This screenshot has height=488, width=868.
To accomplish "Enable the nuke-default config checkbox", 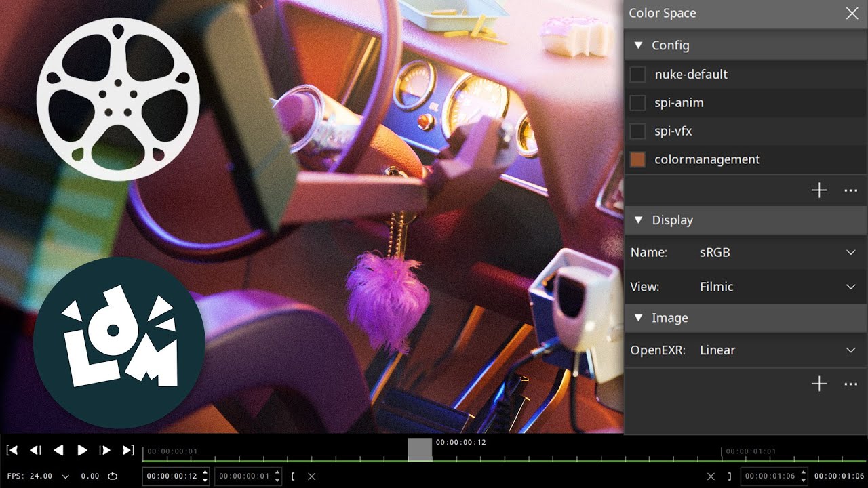I will click(637, 75).
